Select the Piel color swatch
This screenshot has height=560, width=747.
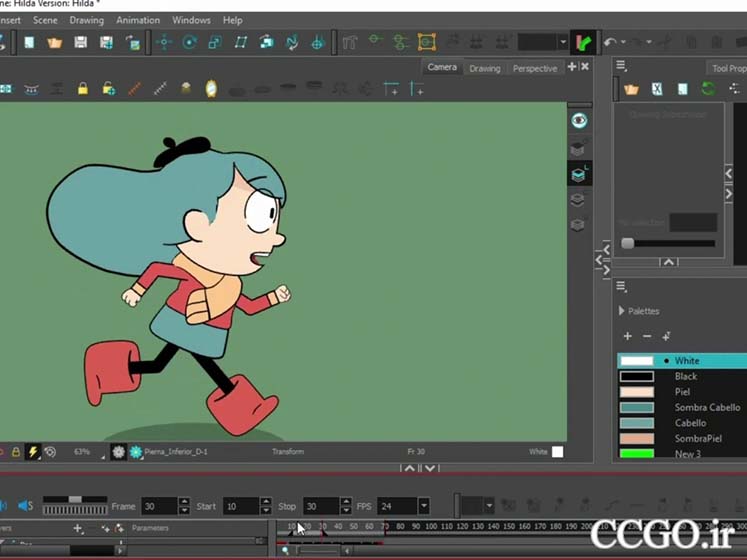point(637,392)
